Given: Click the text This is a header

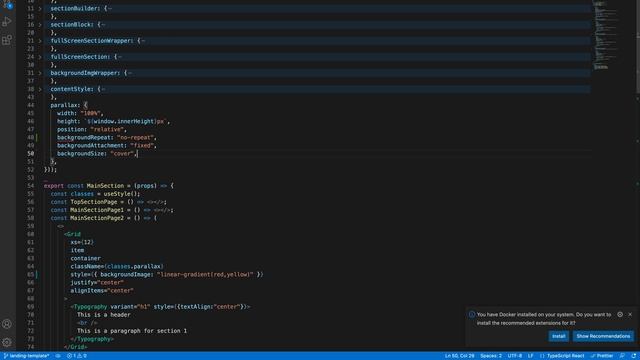Looking at the screenshot, I should (x=104, y=315).
